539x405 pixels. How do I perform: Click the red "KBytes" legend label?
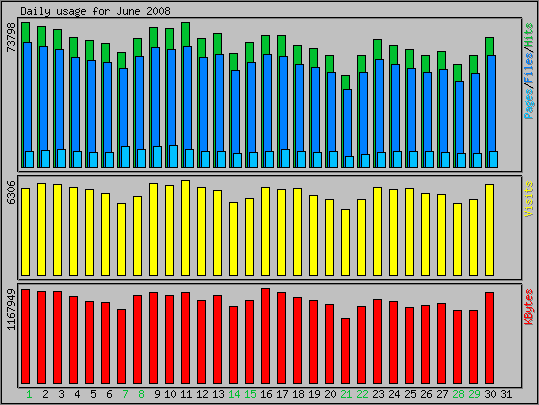point(529,307)
